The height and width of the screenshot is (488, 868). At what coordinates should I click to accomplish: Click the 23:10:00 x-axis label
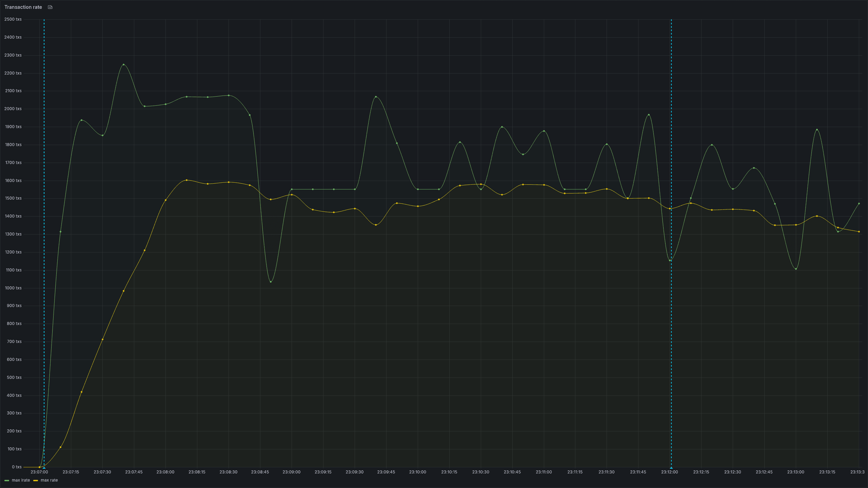(418, 472)
